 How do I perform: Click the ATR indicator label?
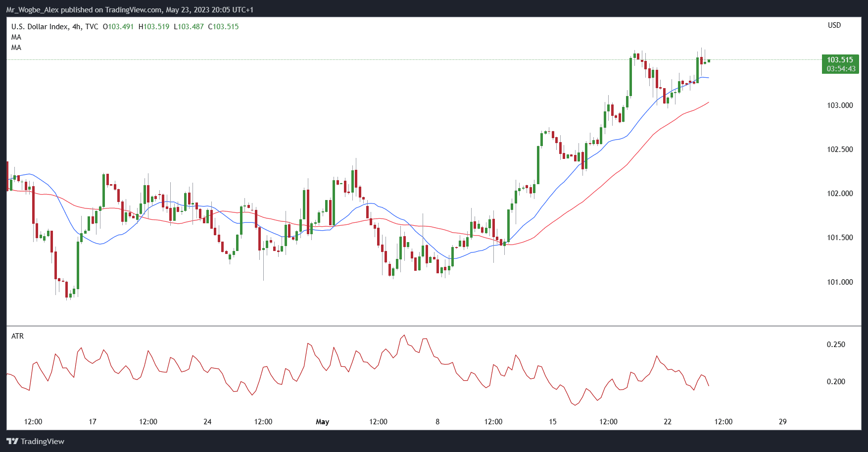pos(17,336)
